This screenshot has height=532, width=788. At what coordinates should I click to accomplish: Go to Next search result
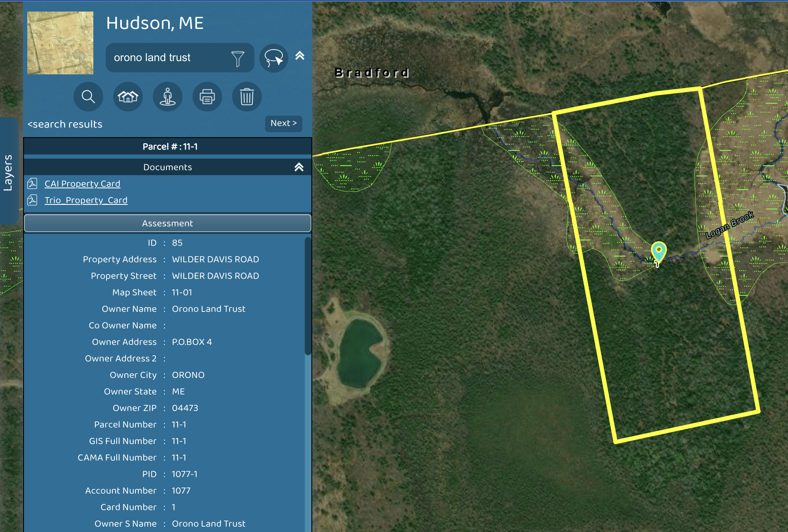(x=284, y=123)
